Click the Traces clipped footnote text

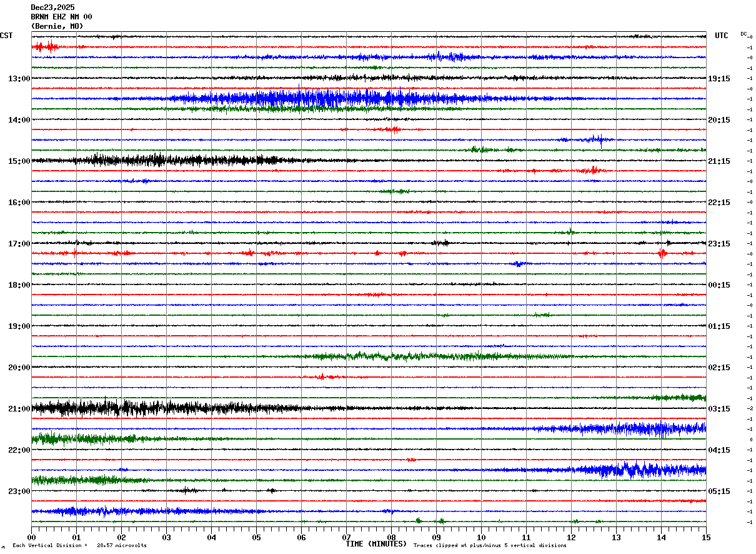click(490, 546)
